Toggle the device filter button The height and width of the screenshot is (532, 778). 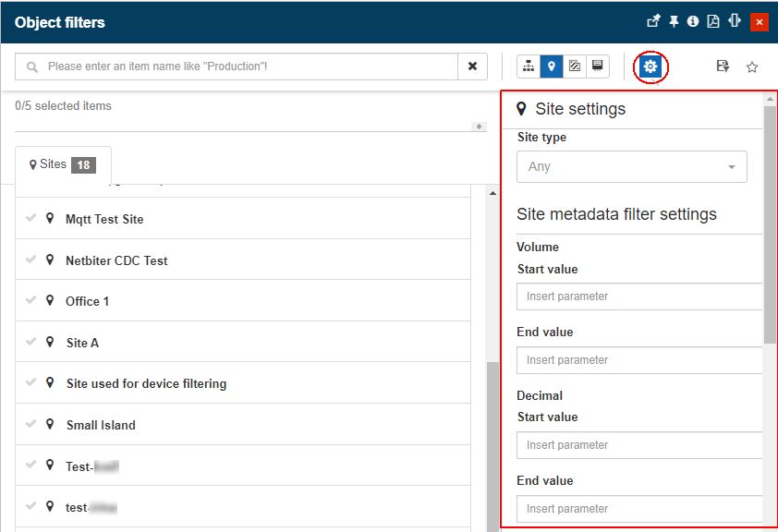coord(598,66)
